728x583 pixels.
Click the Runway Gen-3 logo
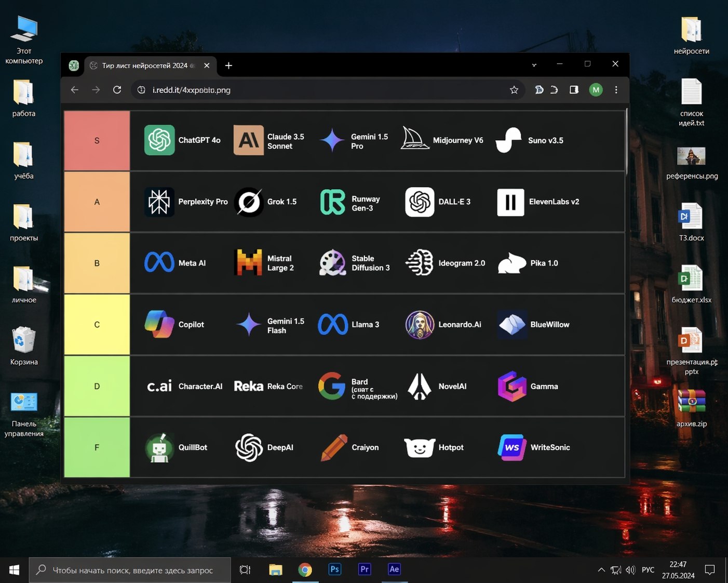click(332, 202)
